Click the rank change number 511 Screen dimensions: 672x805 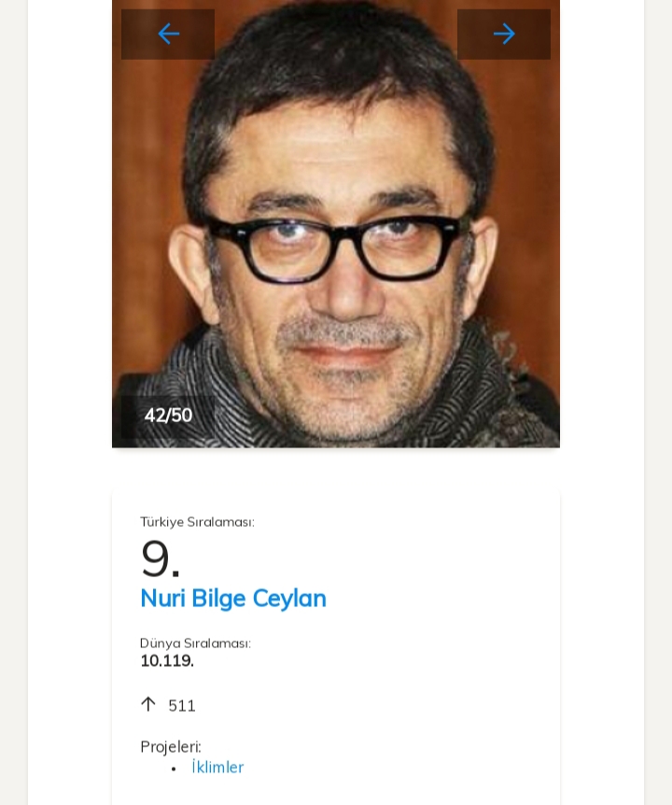[182, 706]
